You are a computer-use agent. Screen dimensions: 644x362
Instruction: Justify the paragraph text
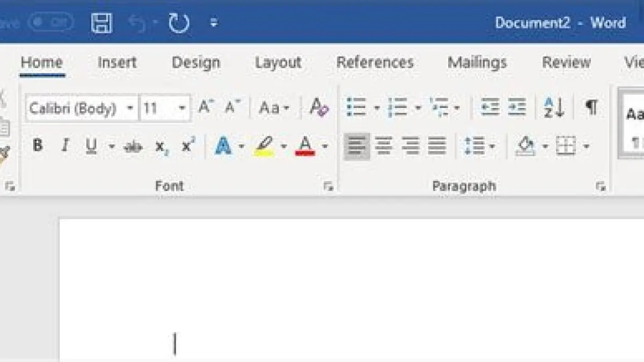click(437, 146)
